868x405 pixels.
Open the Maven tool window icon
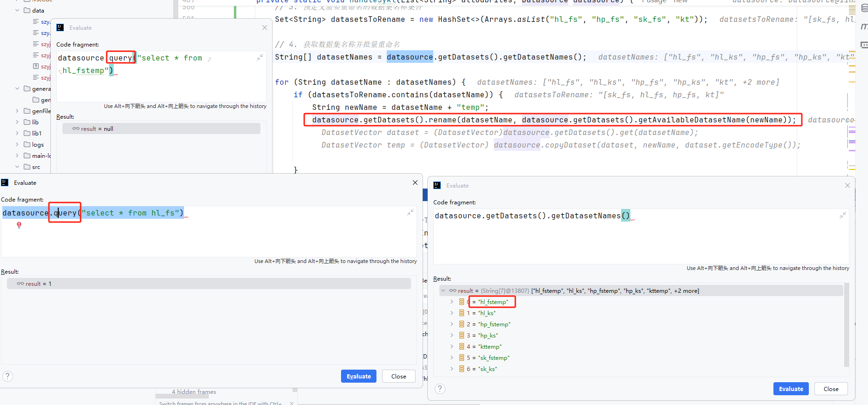pyautogui.click(x=864, y=27)
